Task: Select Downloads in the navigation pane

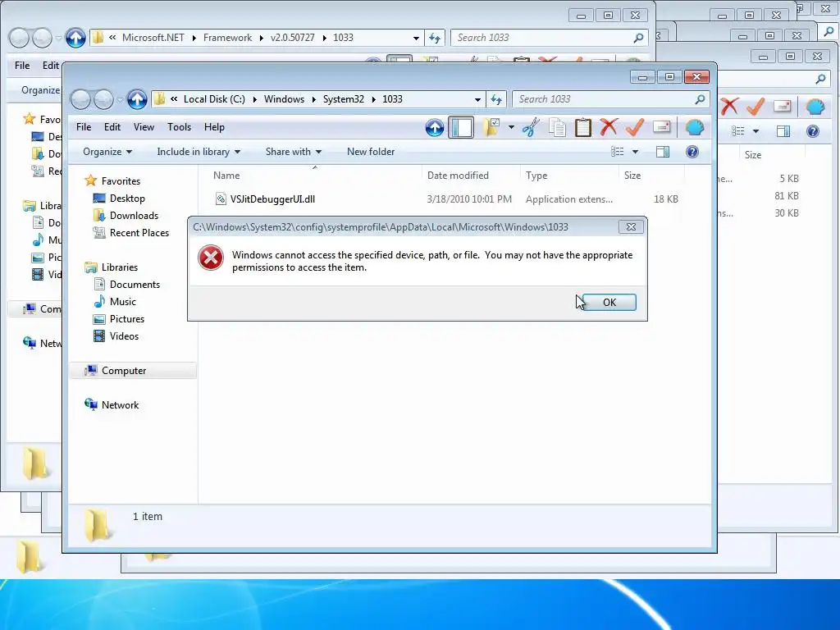Action: pyautogui.click(x=134, y=216)
